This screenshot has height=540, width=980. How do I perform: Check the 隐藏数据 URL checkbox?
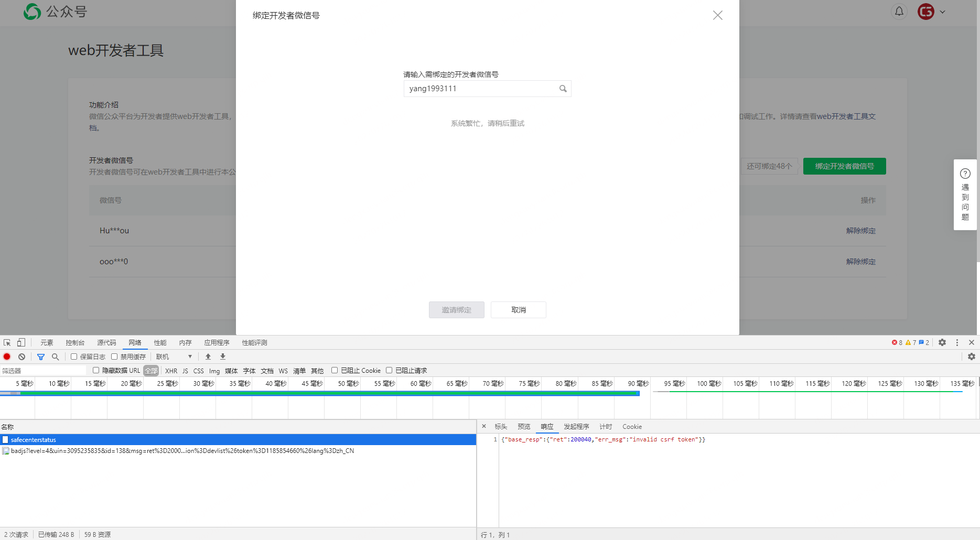point(96,370)
